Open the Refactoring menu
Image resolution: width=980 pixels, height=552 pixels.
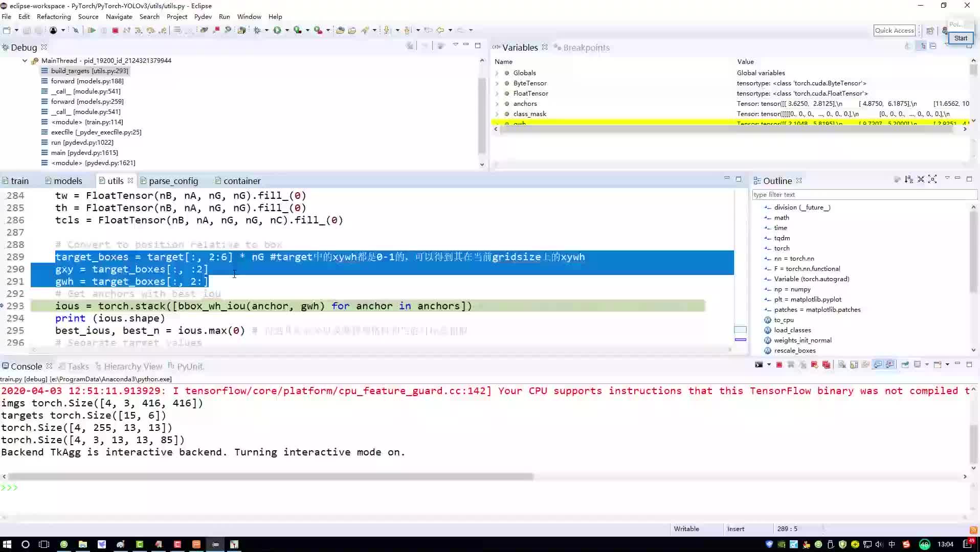click(x=54, y=17)
